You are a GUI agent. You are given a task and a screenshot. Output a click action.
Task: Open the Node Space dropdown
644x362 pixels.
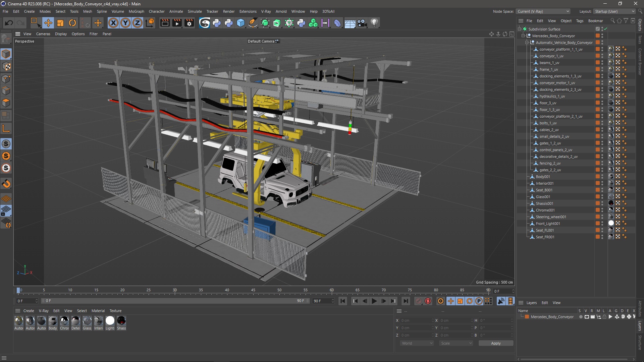543,11
